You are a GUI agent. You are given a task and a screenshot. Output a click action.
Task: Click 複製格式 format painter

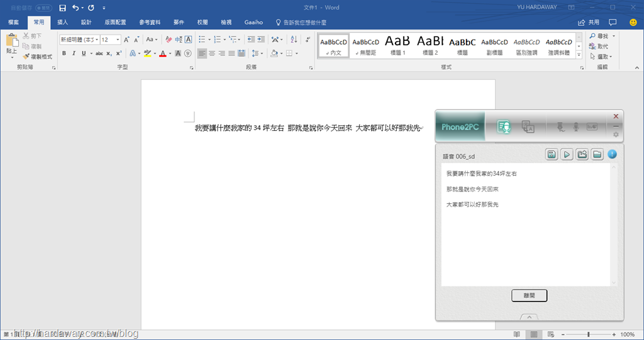38,57
